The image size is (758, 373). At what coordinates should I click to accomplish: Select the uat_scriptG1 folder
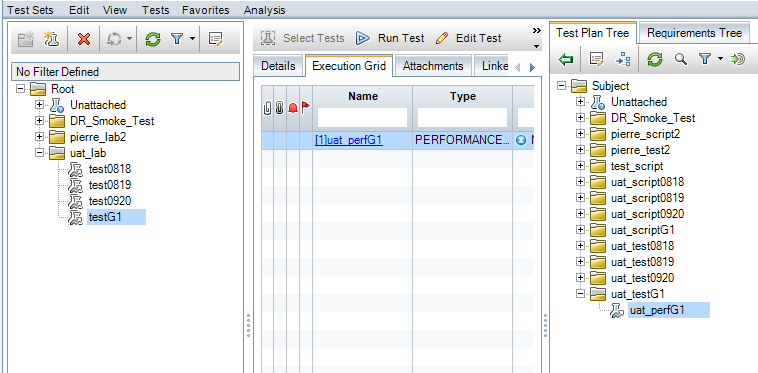click(x=642, y=230)
